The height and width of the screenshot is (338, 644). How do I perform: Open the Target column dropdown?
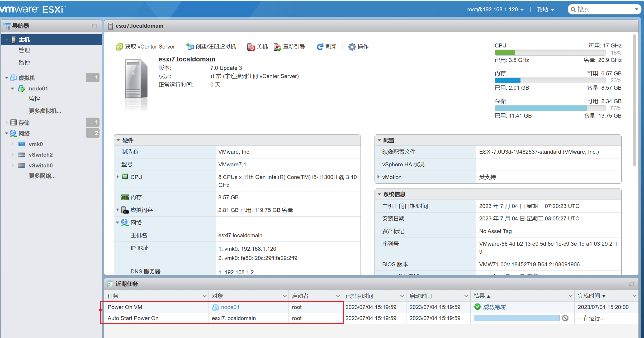[285, 296]
